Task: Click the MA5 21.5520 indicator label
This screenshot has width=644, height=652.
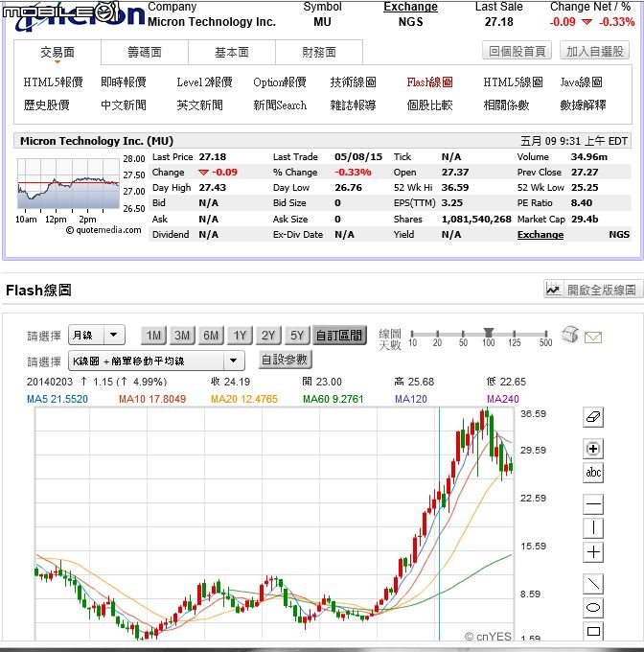Action: (57, 399)
